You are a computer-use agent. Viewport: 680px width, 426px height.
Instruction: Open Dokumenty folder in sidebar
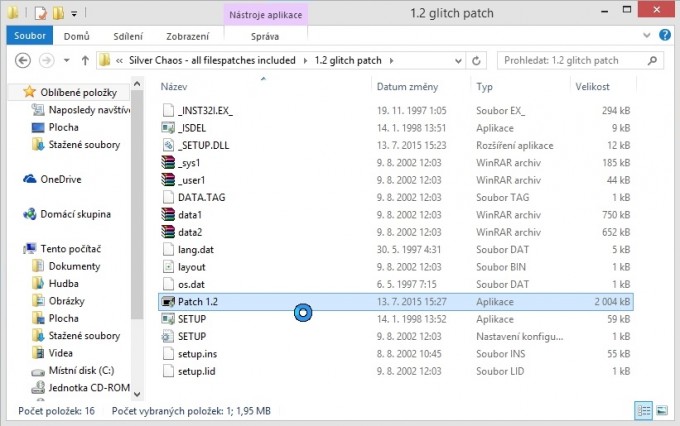click(74, 266)
